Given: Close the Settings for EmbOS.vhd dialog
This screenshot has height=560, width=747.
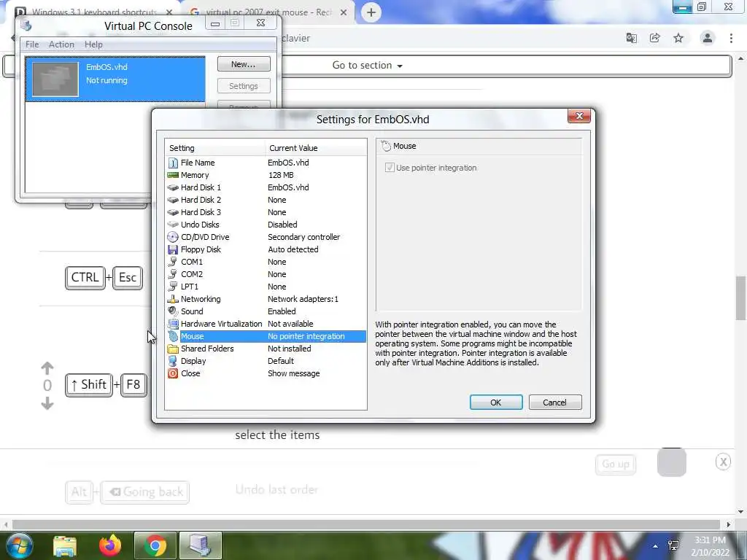Looking at the screenshot, I should point(579,116).
